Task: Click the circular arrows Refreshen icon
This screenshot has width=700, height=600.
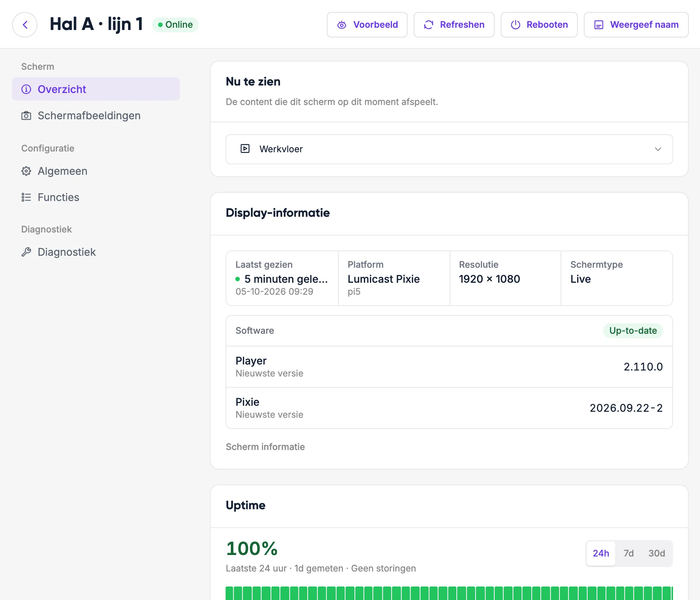Action: click(x=428, y=25)
